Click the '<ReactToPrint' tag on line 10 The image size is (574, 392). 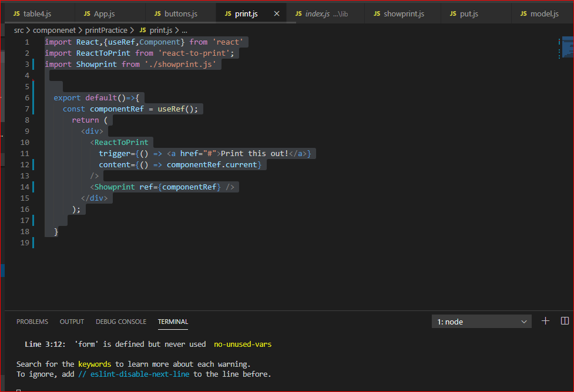coord(119,142)
